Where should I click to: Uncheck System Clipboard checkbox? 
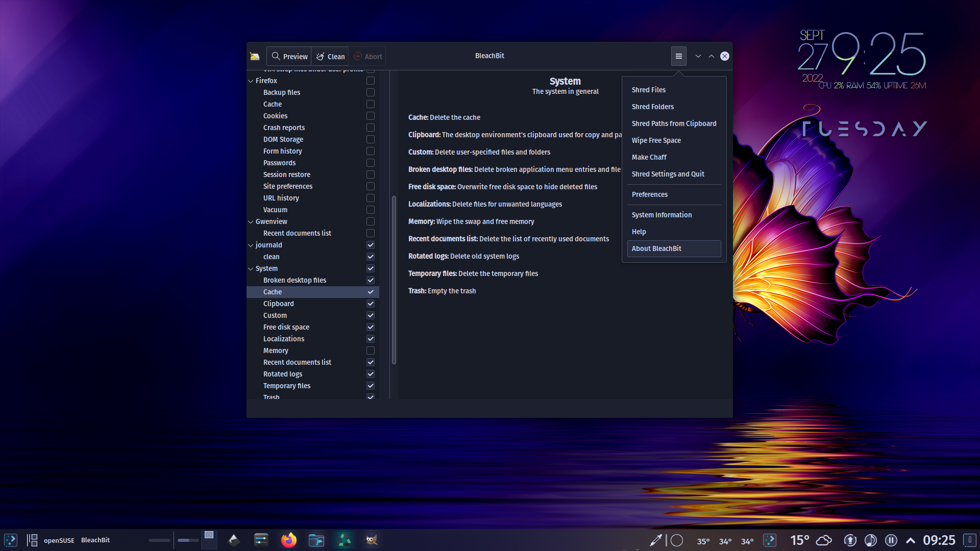point(371,304)
